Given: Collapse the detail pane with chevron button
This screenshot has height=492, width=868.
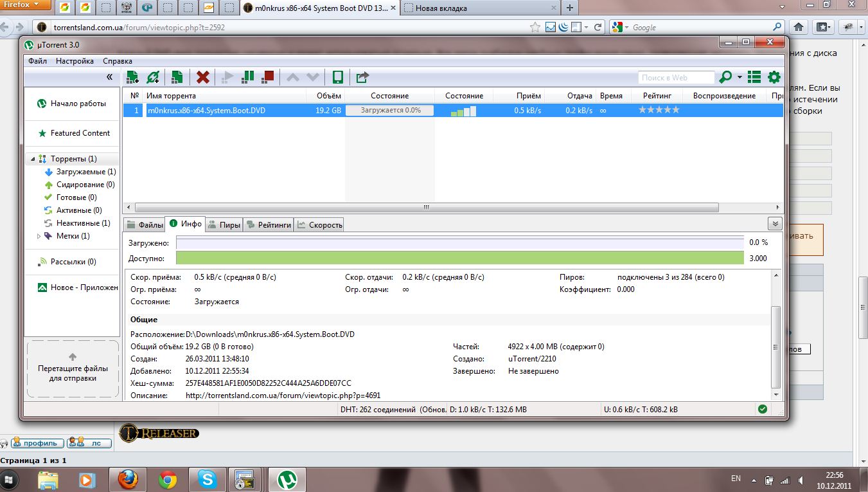Looking at the screenshot, I should pyautogui.click(x=775, y=224).
